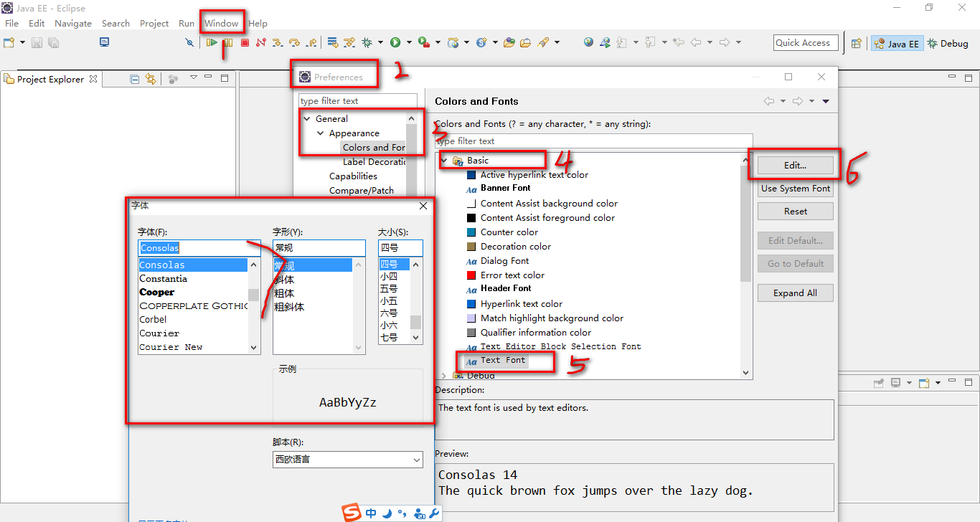Click the Resume debug icon in toolbar
This screenshot has width=980, height=522.
pos(212,43)
